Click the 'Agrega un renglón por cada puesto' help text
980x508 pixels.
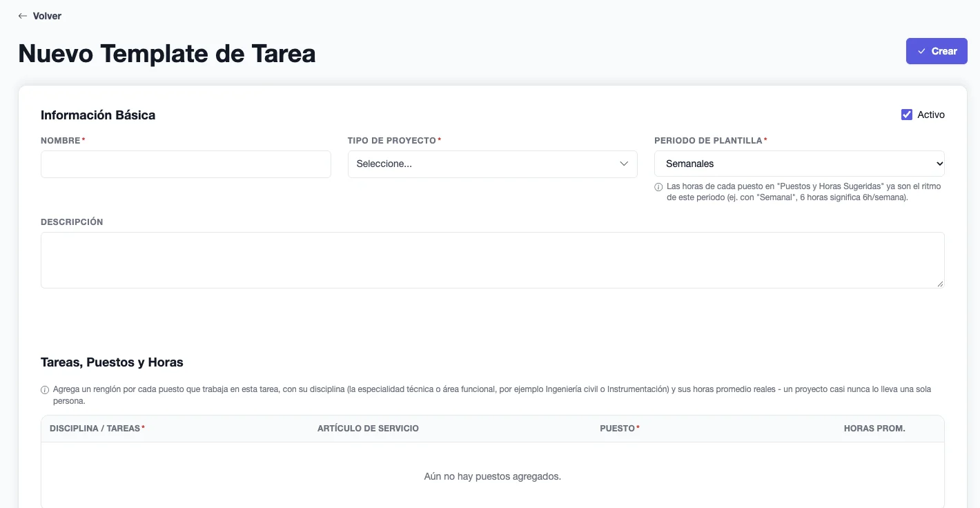tap(492, 395)
